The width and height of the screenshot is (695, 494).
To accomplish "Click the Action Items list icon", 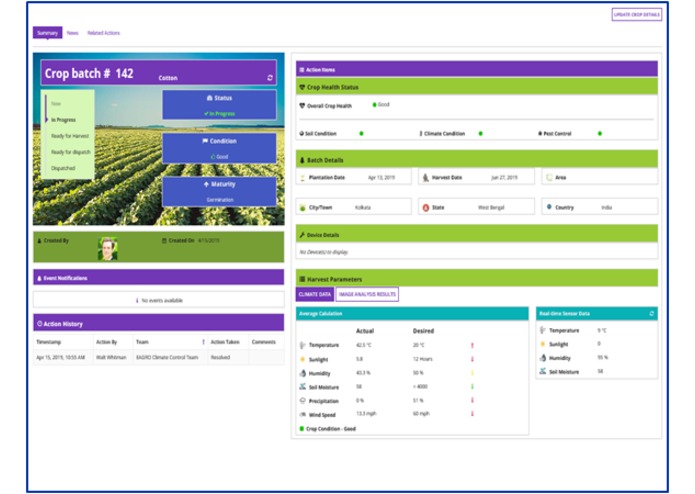I will (302, 70).
